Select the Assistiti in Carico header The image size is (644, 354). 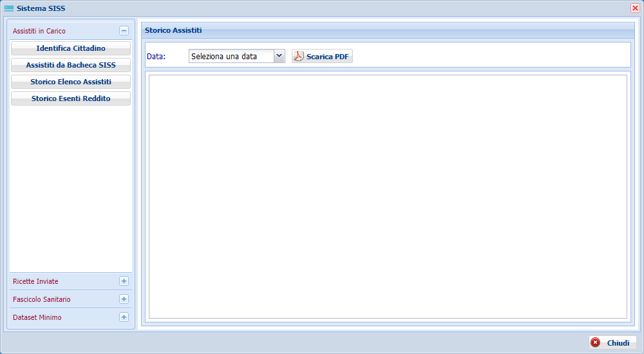tap(71, 31)
